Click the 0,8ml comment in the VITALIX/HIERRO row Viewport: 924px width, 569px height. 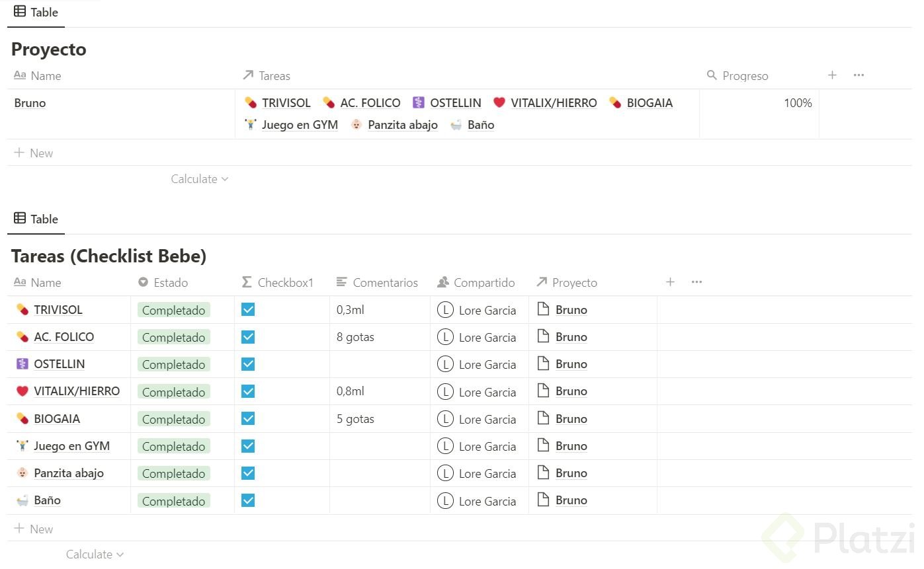tap(351, 391)
